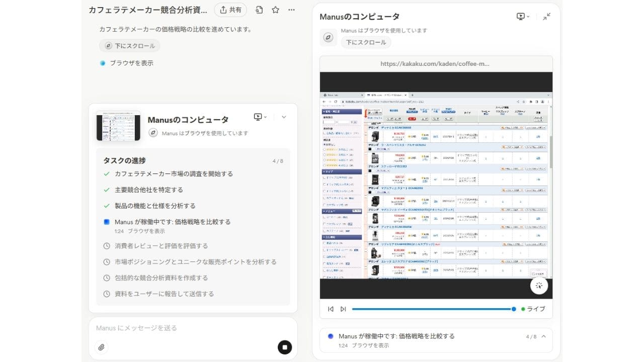644x362 pixels.
Task: Open the Manus computer thumbnail preview
Action: 118,126
